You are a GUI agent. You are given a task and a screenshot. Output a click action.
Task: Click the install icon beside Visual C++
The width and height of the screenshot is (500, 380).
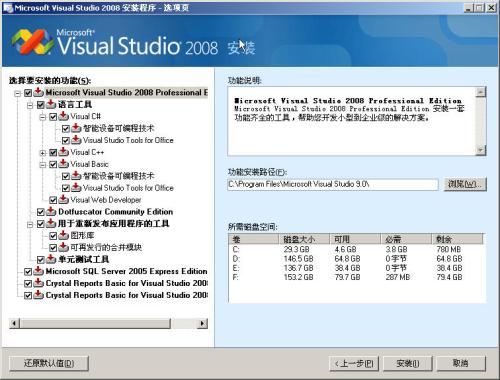tap(64, 152)
